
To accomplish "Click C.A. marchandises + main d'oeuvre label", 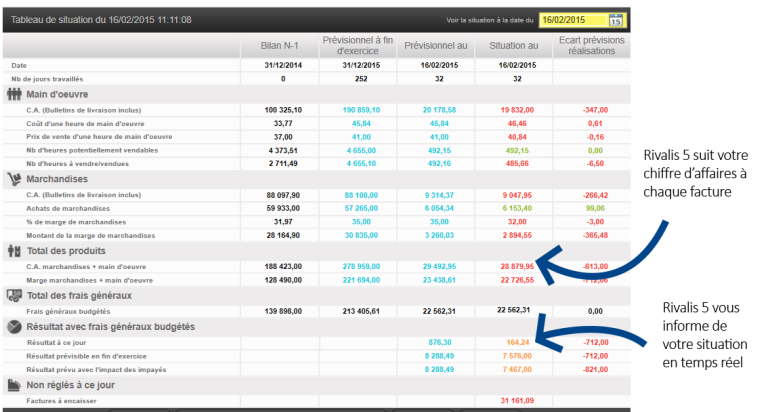I will coord(86,267).
